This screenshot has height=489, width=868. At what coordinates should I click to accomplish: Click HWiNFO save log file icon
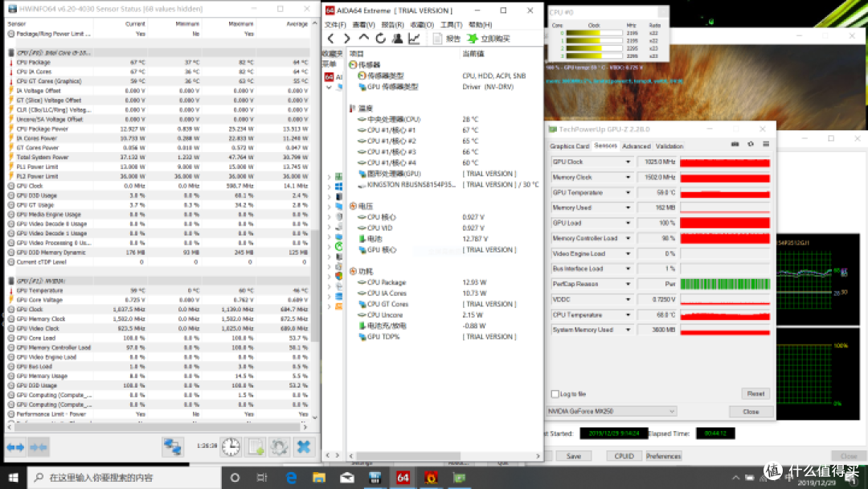coord(256,446)
